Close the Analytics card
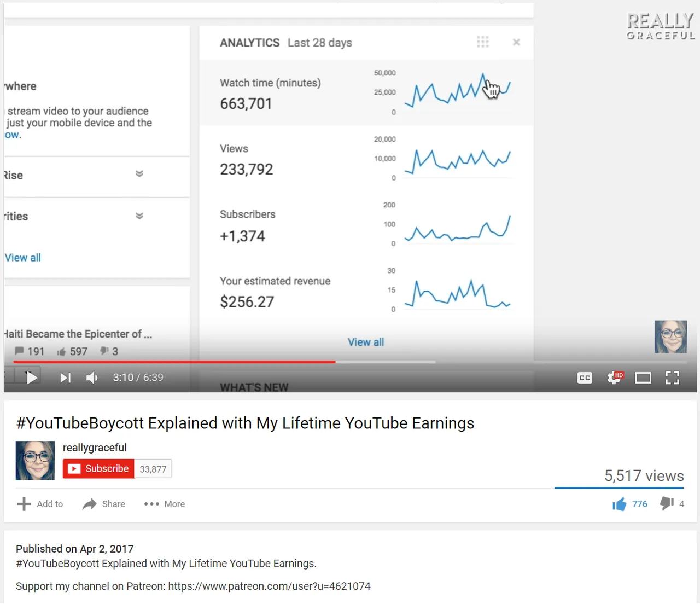The image size is (700, 604). 516,42
